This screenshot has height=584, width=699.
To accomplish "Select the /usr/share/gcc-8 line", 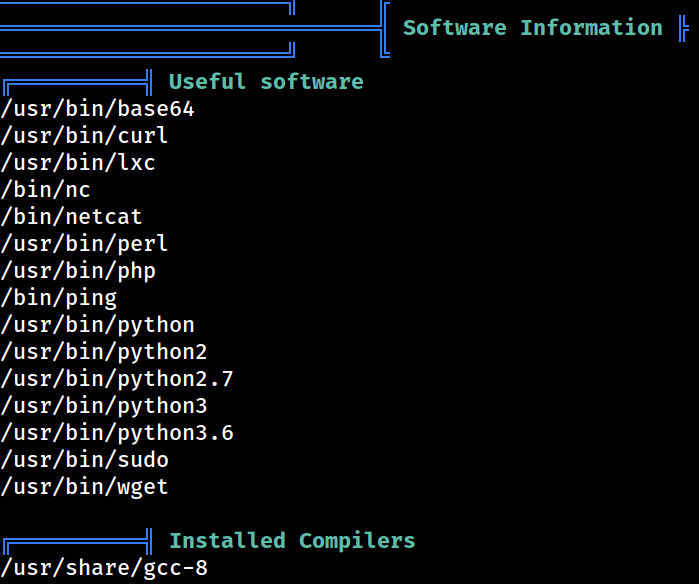I will [x=104, y=568].
